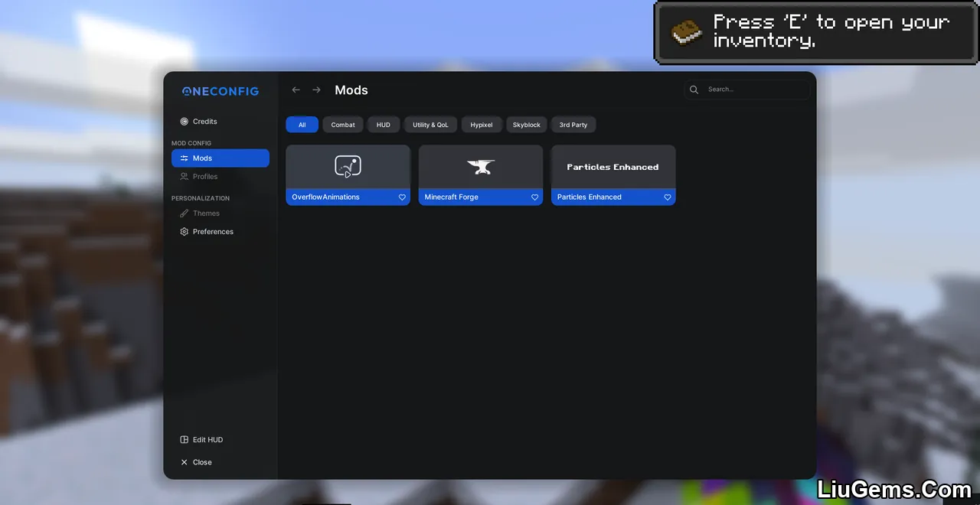Image resolution: width=980 pixels, height=505 pixels.
Task: Click the Minecraft Forge label
Action: pos(452,197)
